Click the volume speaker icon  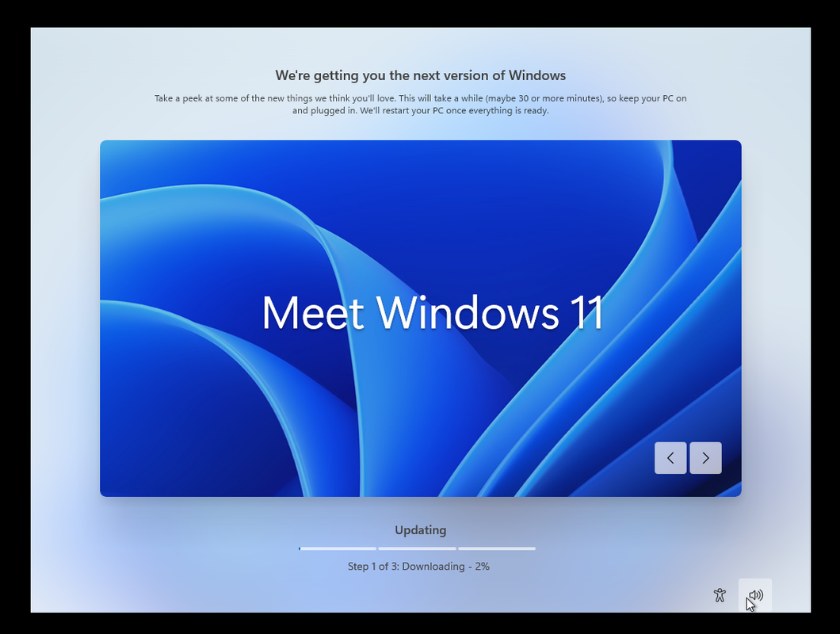[755, 595]
